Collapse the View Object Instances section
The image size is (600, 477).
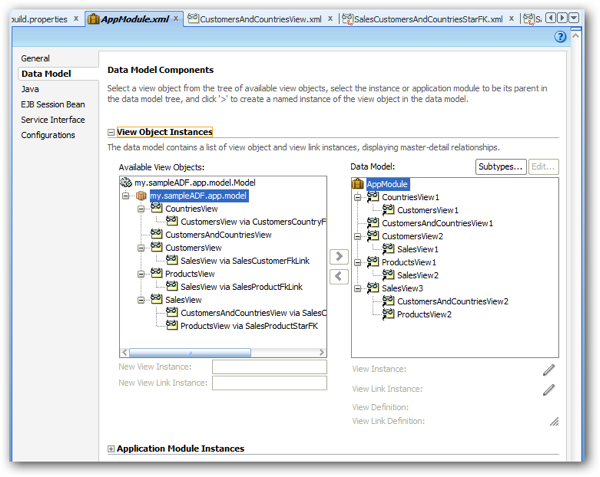tap(111, 132)
